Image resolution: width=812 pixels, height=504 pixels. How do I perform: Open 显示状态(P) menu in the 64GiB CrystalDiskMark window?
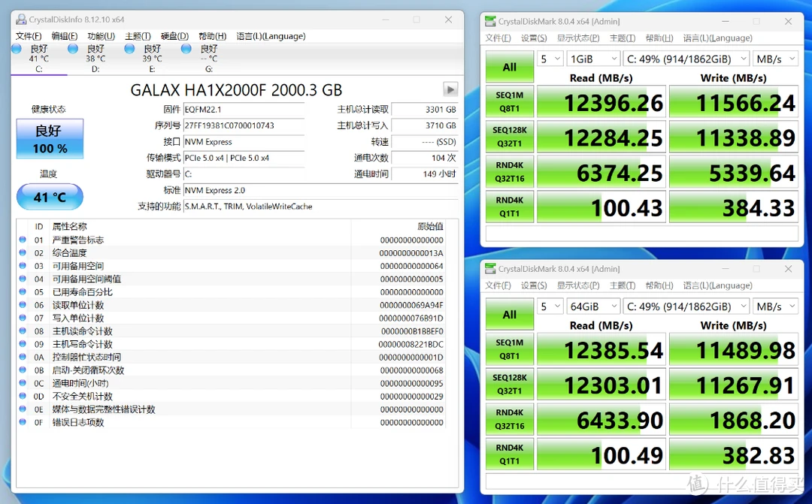pos(578,285)
